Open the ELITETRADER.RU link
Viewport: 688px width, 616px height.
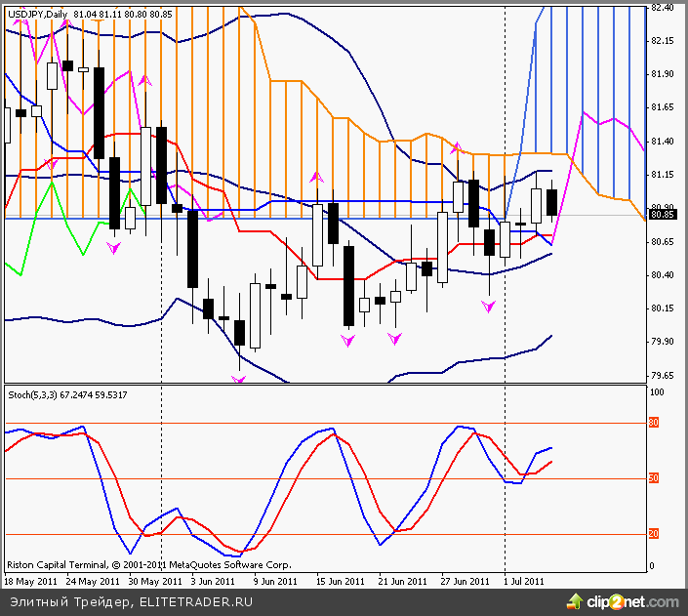pos(195,602)
